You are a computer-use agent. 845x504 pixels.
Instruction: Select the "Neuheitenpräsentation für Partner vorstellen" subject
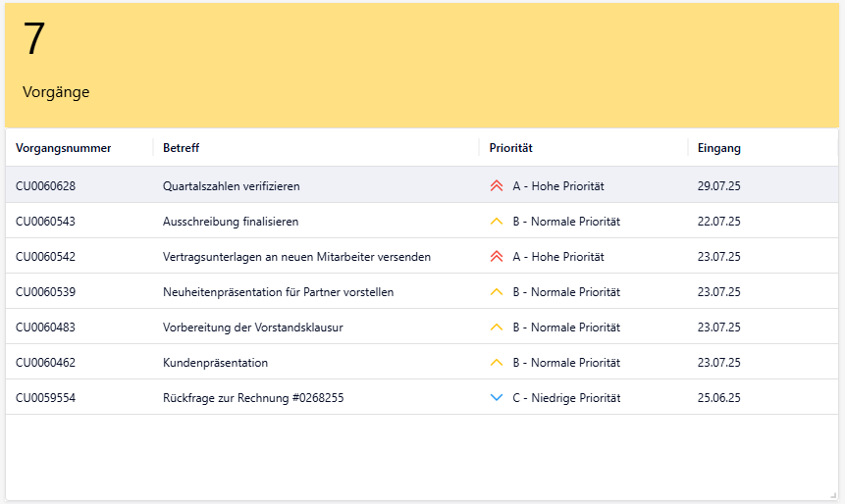point(279,292)
